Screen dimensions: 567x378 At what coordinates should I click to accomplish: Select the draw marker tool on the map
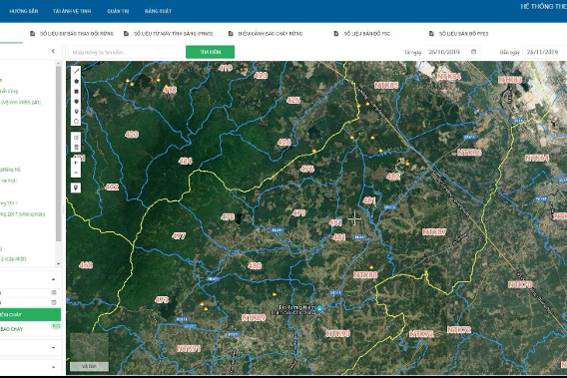tap(76, 111)
